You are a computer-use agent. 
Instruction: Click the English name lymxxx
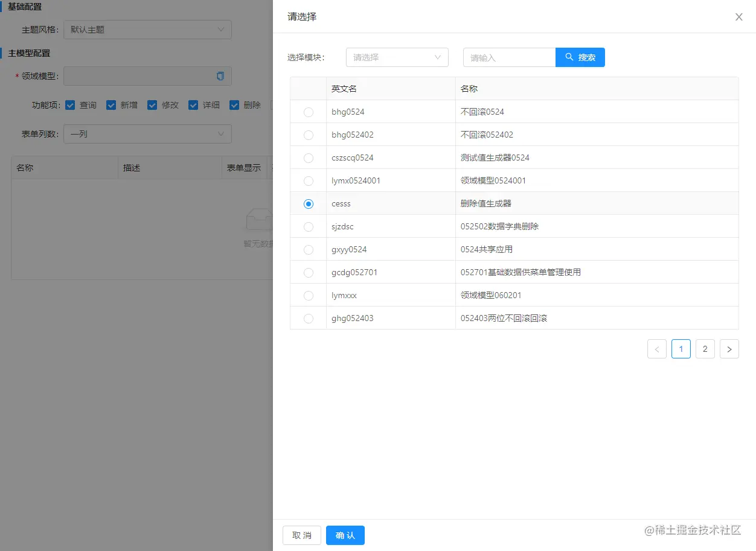[x=344, y=295]
